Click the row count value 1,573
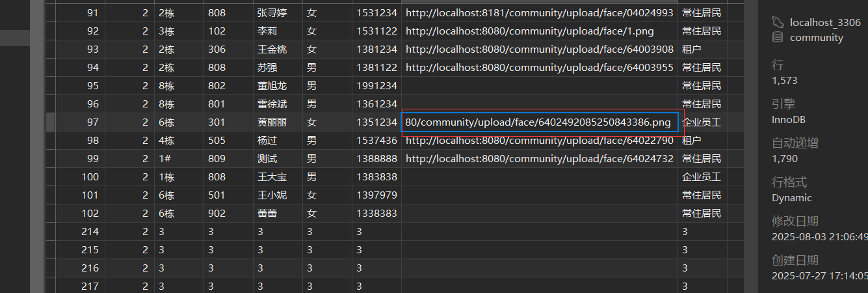Viewport: 868px width, 293px height. click(784, 81)
